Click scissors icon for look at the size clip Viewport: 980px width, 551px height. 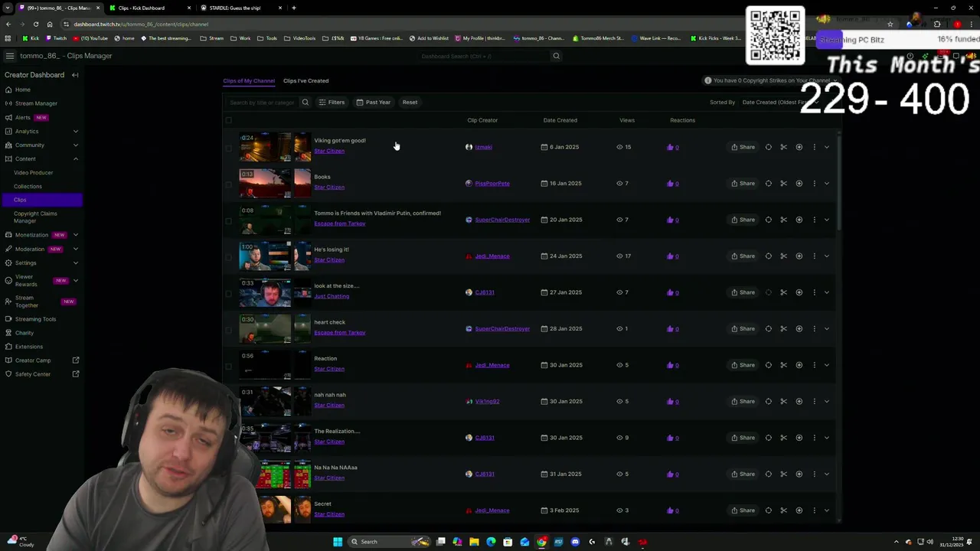[783, 292]
